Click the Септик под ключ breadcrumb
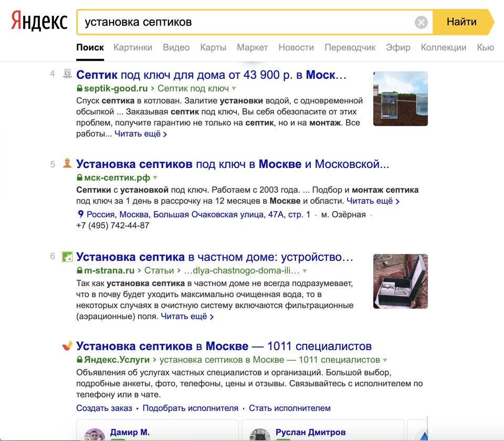Image resolution: width=504 pixels, height=441 pixels. tap(193, 88)
